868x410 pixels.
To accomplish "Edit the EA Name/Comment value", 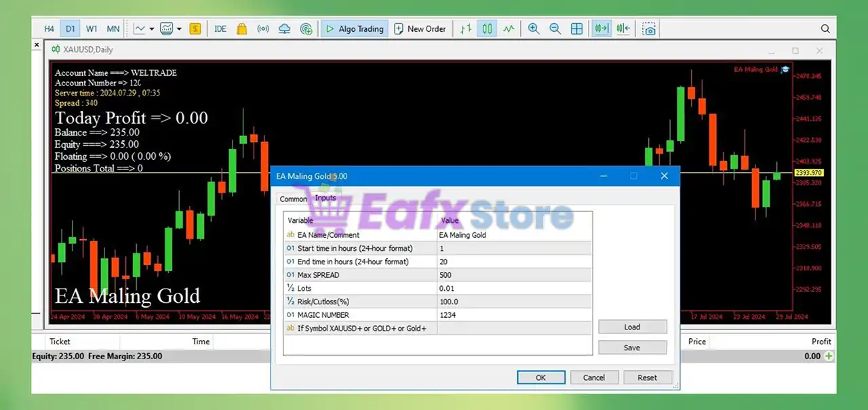I will 514,235.
